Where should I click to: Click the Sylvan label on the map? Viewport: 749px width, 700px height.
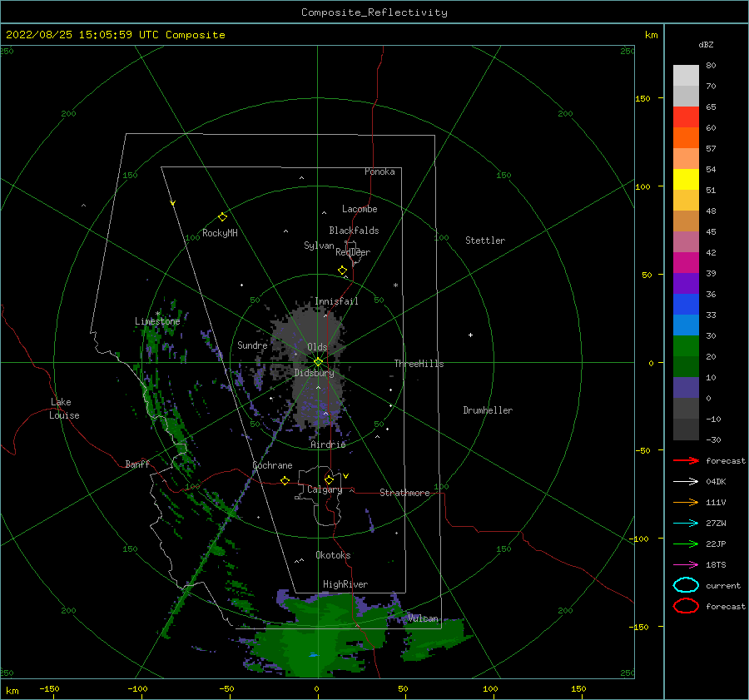[x=319, y=246]
